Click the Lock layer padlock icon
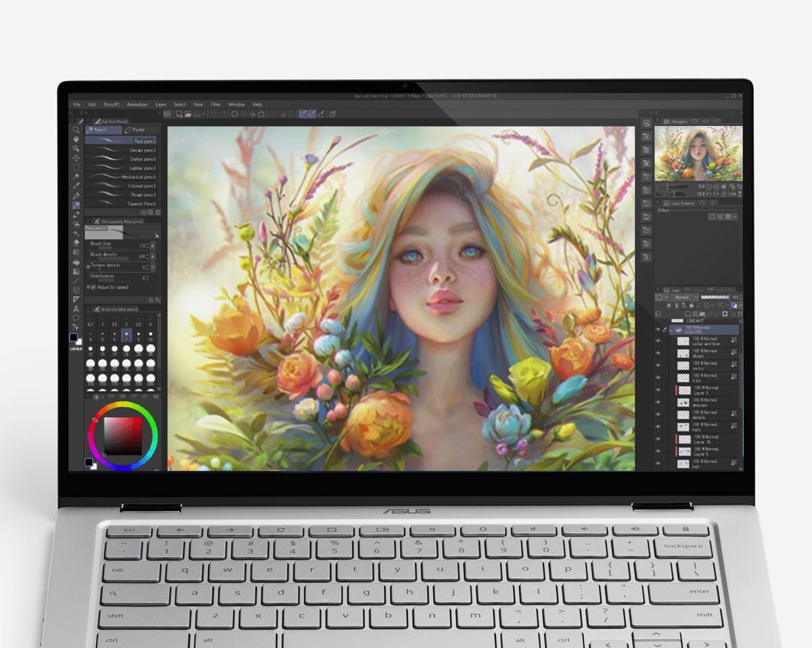This screenshot has width=812, height=648. [x=691, y=305]
